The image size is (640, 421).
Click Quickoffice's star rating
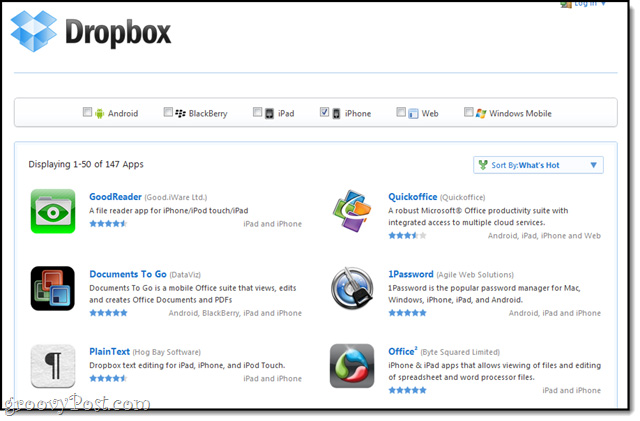(x=407, y=236)
